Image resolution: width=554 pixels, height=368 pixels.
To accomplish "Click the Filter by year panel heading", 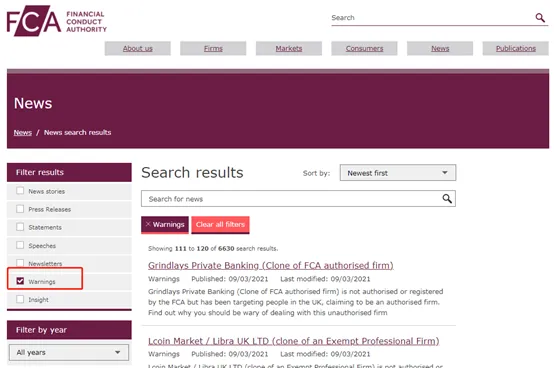I will pyautogui.click(x=69, y=330).
